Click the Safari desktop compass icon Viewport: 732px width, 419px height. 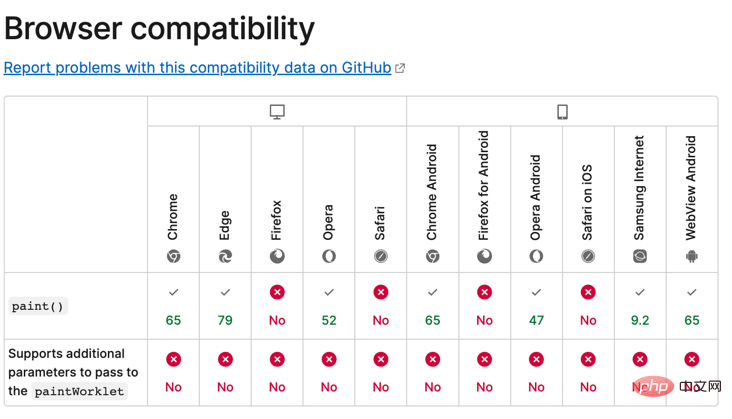point(381,256)
